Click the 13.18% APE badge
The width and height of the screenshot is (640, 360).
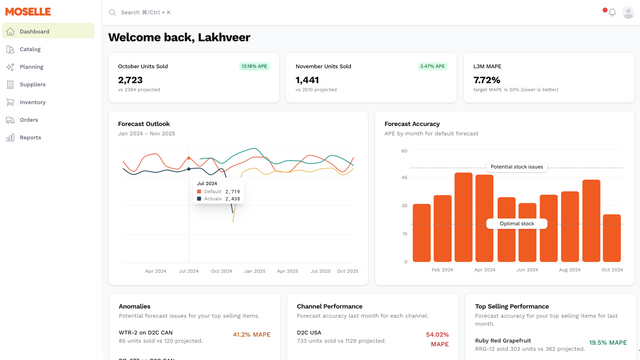point(254,66)
